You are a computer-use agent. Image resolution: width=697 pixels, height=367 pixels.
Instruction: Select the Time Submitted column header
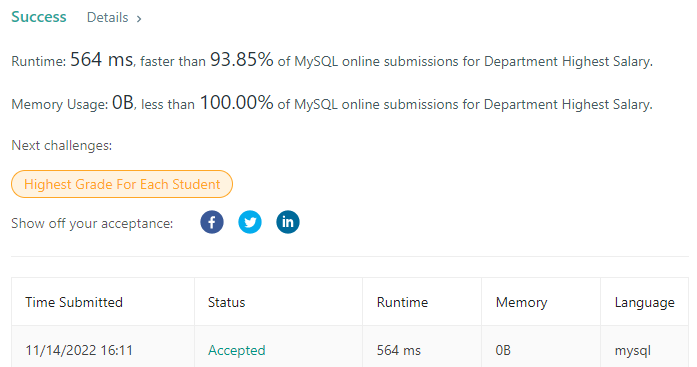(74, 302)
